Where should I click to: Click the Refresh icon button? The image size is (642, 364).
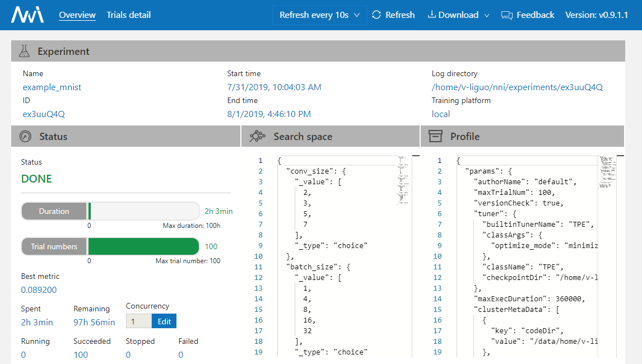pos(376,15)
